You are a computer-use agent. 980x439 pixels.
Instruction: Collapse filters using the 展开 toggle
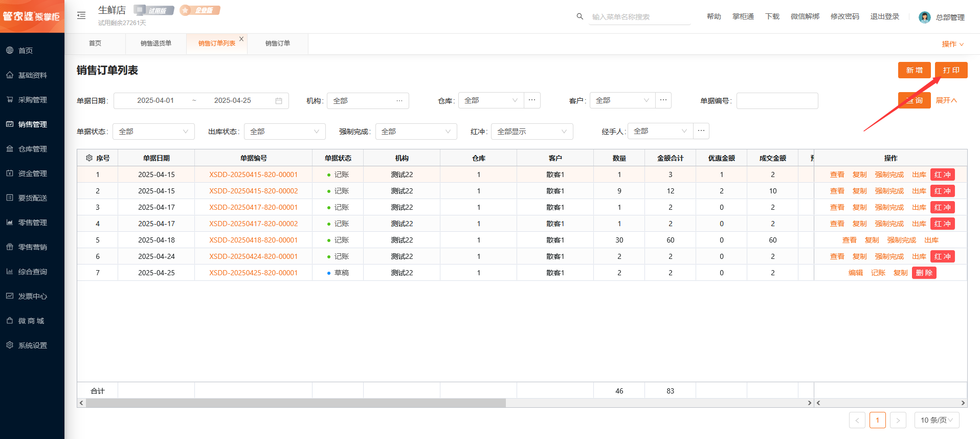point(946,100)
